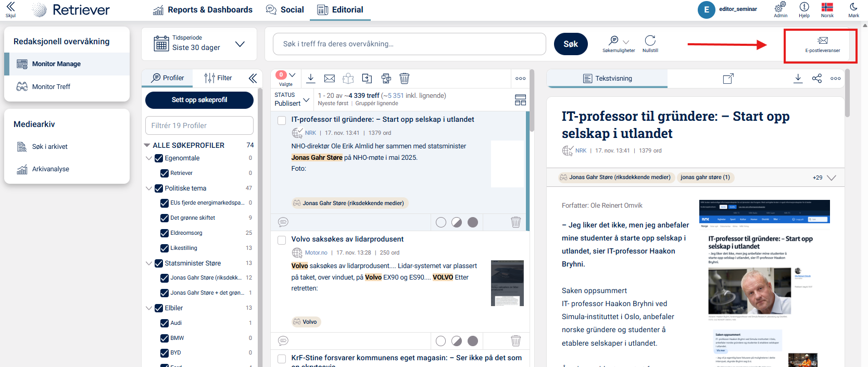Collapse the Statsminister Støre group chevron

149,263
